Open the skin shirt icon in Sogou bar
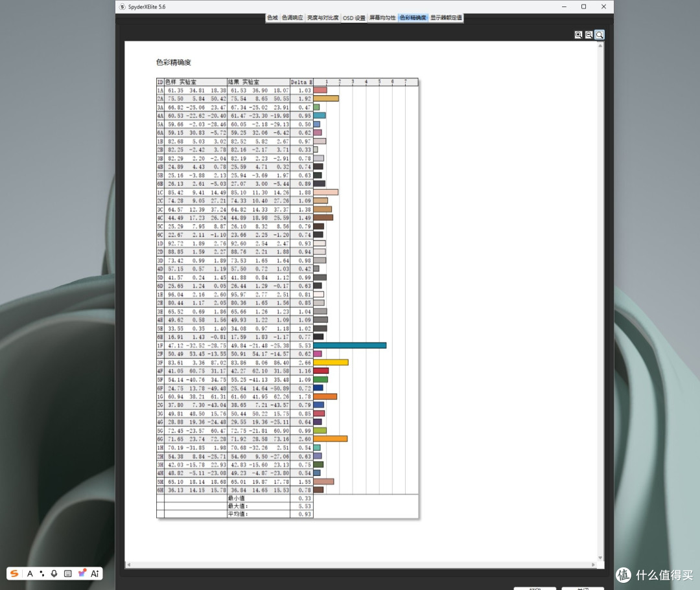Screen dimensions: 700x590 (82, 574)
